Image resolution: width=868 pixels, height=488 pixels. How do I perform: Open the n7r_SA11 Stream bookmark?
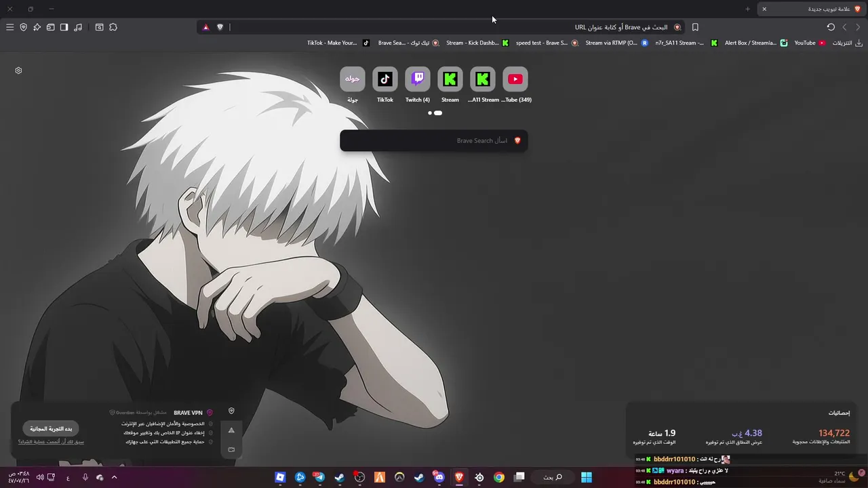pyautogui.click(x=686, y=43)
